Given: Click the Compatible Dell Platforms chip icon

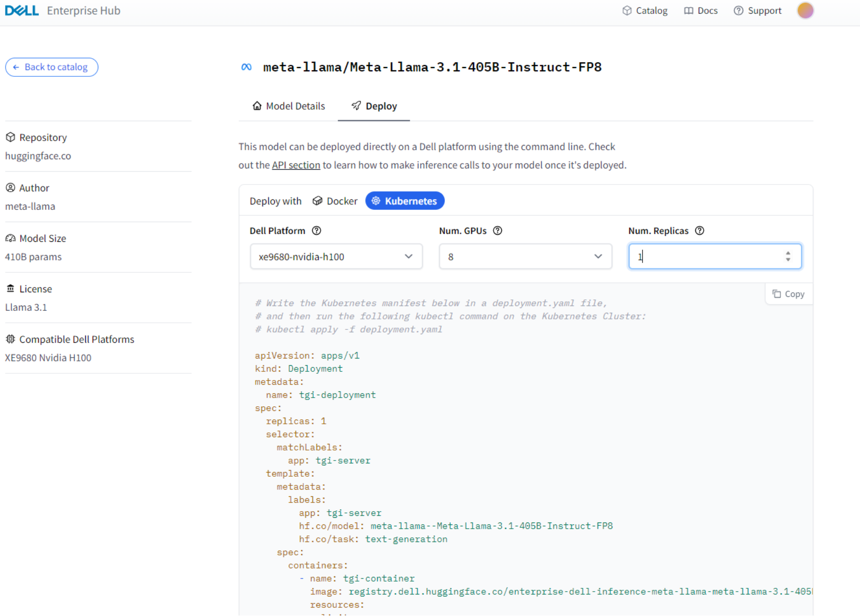Looking at the screenshot, I should (10, 339).
